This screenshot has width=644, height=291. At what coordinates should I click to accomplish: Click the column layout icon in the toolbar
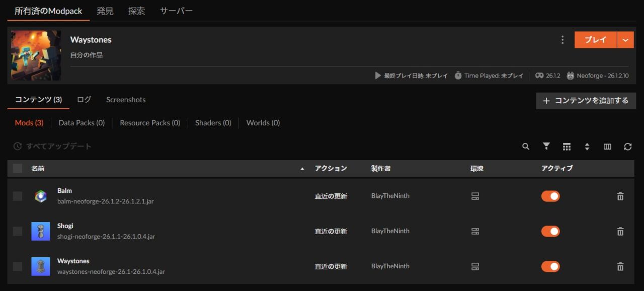coord(607,147)
